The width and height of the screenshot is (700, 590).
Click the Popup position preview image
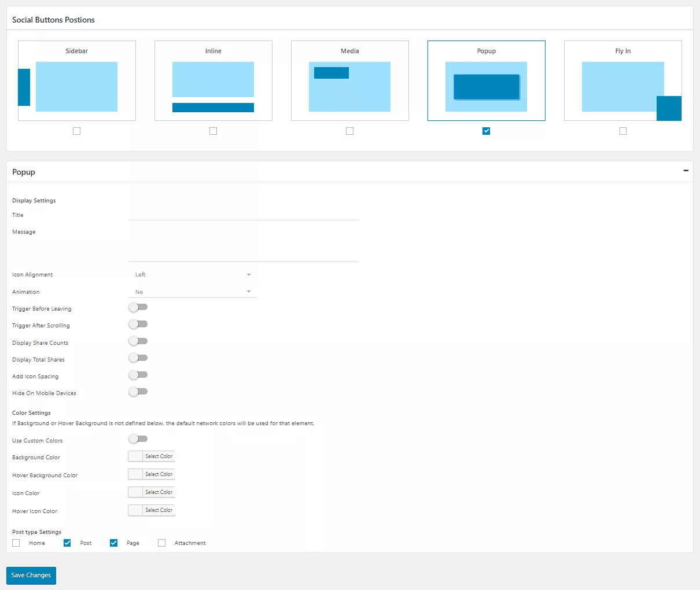point(486,81)
